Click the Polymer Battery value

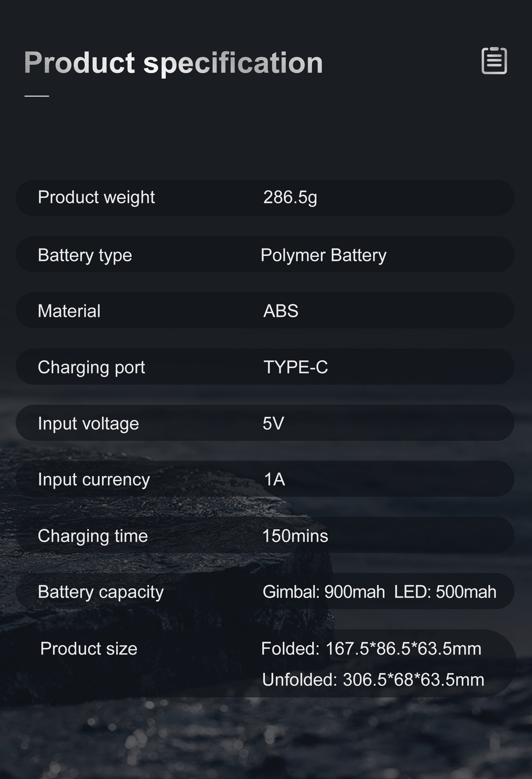click(x=323, y=255)
